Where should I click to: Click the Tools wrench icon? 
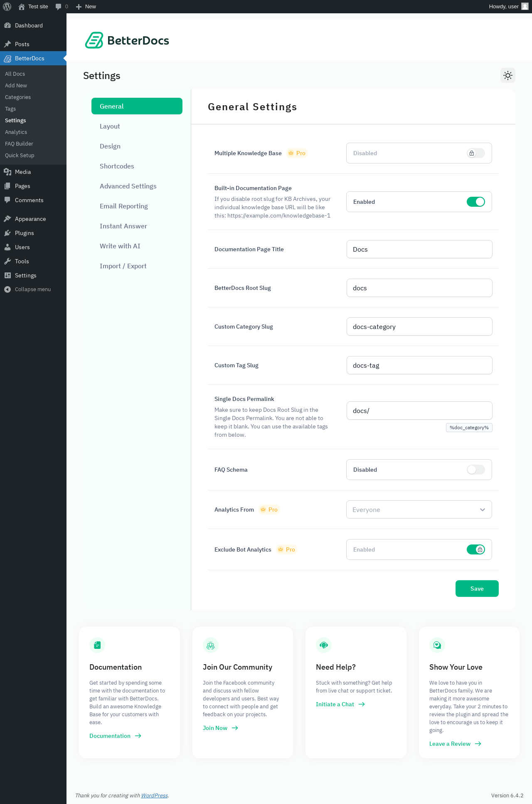click(7, 261)
